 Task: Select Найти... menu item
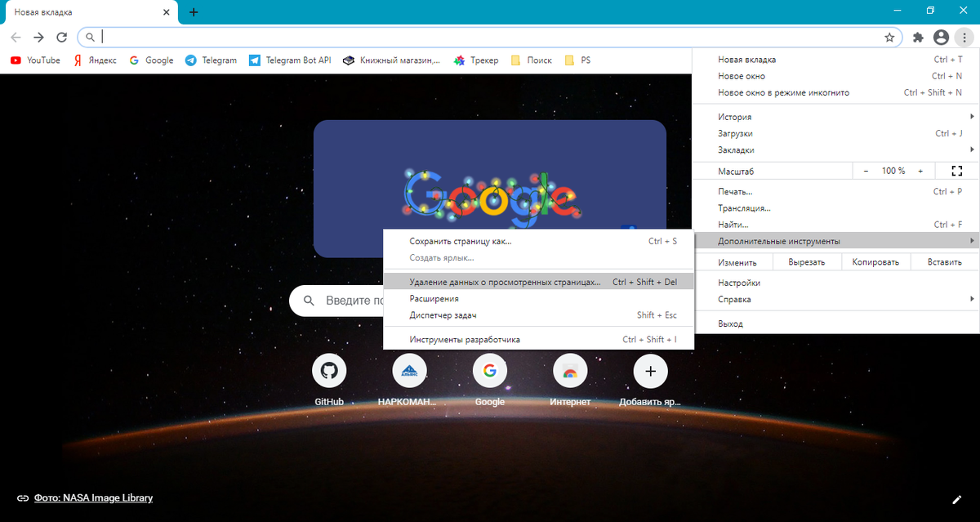tap(835, 224)
